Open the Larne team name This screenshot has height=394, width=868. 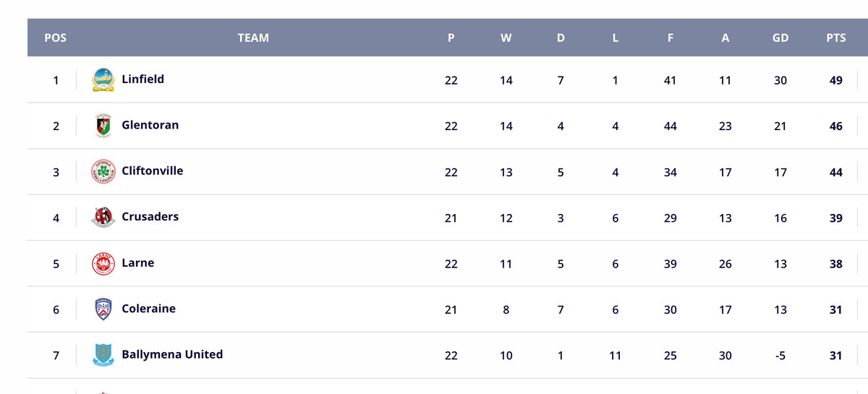137,263
